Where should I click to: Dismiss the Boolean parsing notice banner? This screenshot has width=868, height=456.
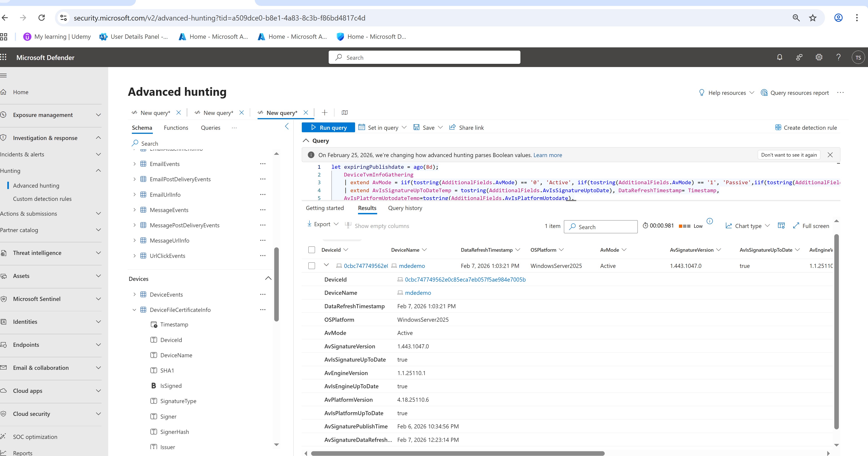tap(830, 155)
